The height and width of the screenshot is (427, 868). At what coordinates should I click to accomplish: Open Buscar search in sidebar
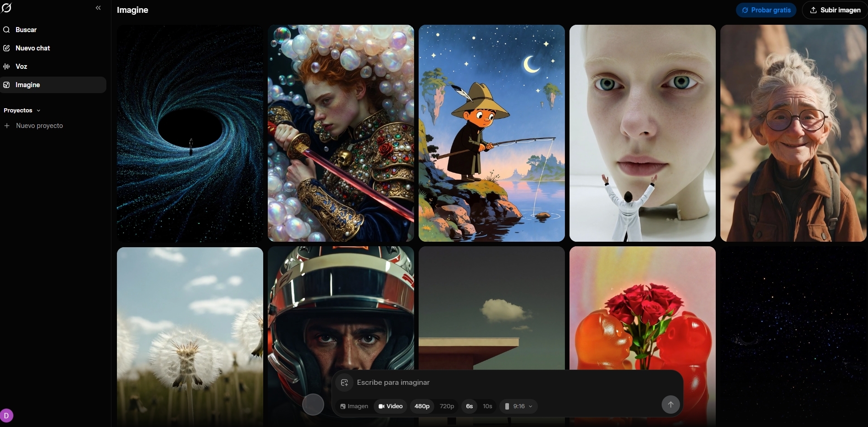coord(26,30)
